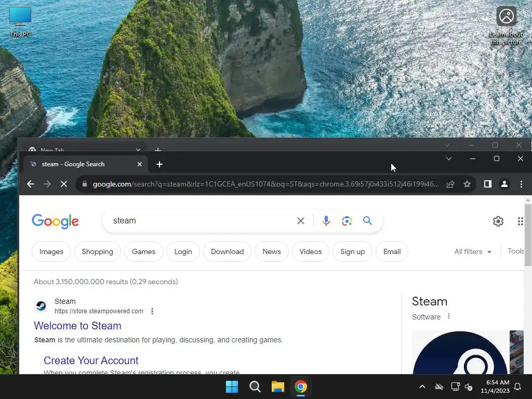This screenshot has height=399, width=532.
Task: Select the Games filter chip
Action: [x=143, y=252]
